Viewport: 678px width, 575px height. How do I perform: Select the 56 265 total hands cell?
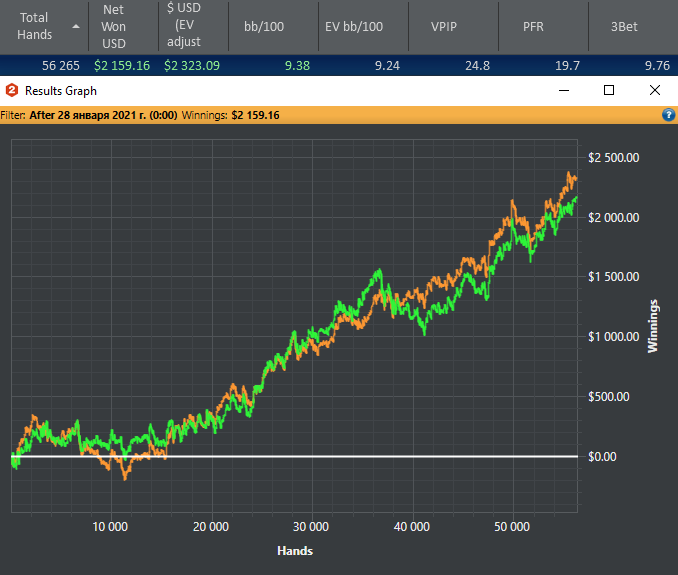tap(63, 65)
